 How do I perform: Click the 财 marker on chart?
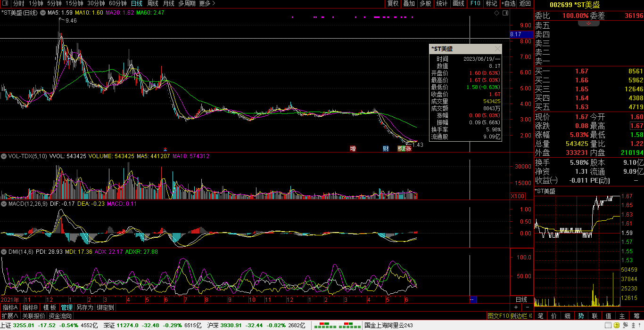[386, 149]
